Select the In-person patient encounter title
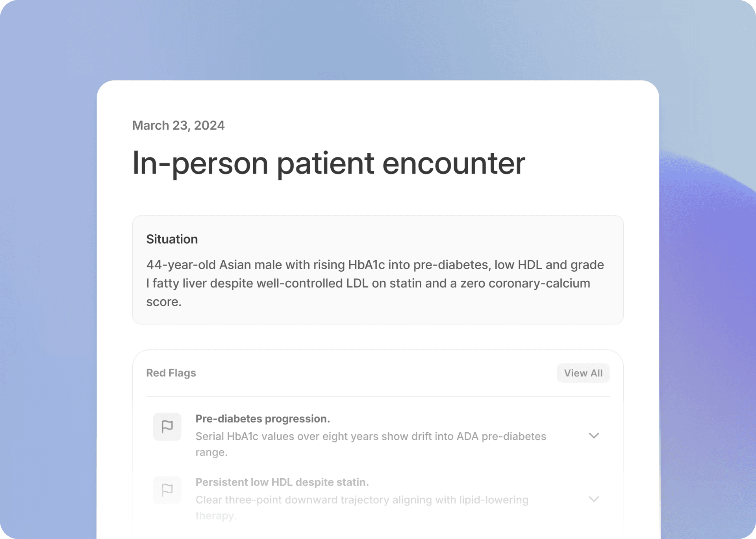Screen dimensions: 756x539 pyautogui.click(x=328, y=163)
